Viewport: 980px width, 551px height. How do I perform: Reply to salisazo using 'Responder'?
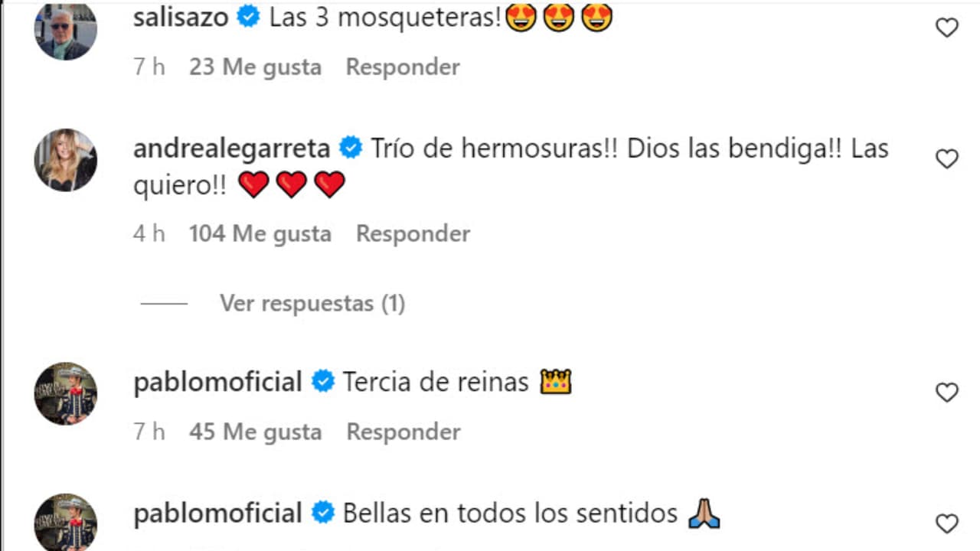pos(403,67)
